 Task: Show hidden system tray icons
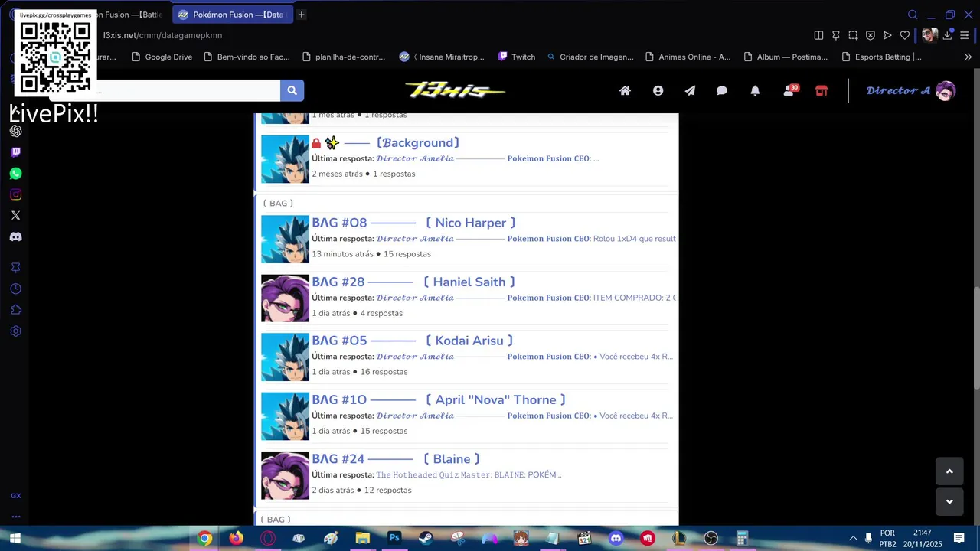(x=853, y=539)
